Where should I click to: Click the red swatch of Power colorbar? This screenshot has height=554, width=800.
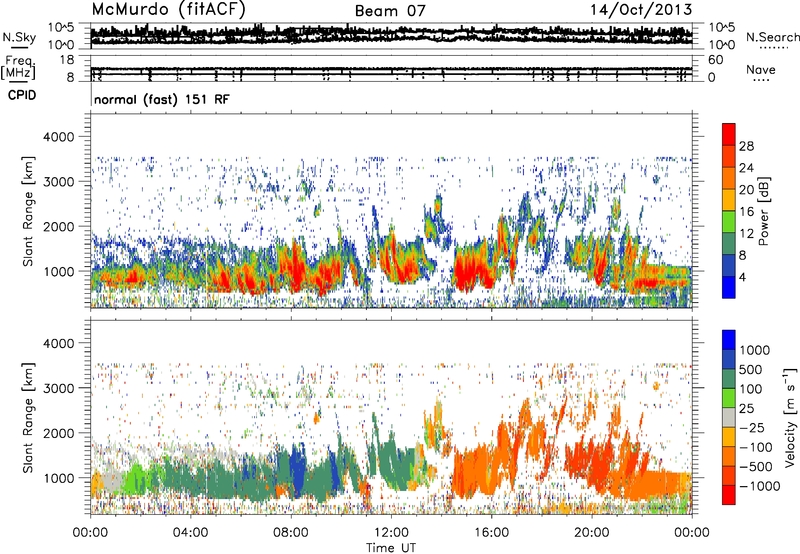pos(729,134)
